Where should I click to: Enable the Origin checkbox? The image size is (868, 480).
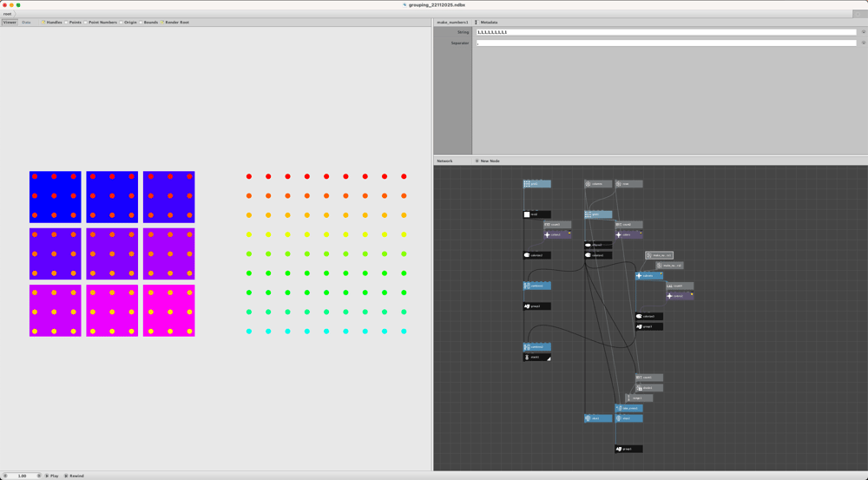(x=122, y=23)
